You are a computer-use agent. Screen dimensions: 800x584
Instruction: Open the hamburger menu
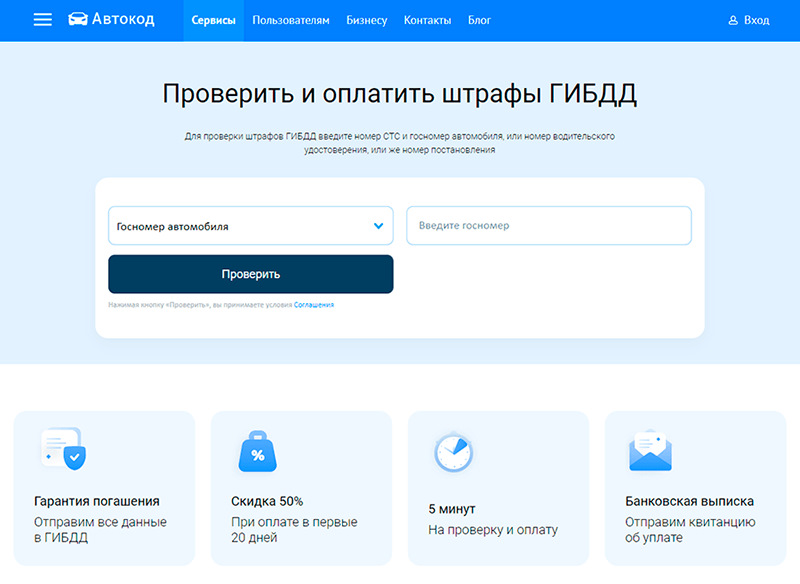[42, 20]
